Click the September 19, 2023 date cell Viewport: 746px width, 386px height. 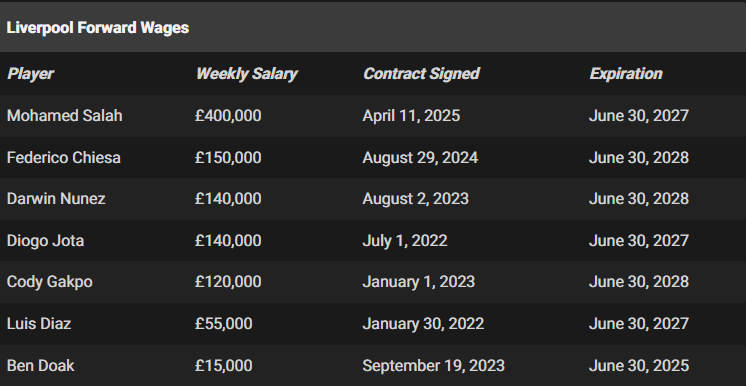[433, 366]
